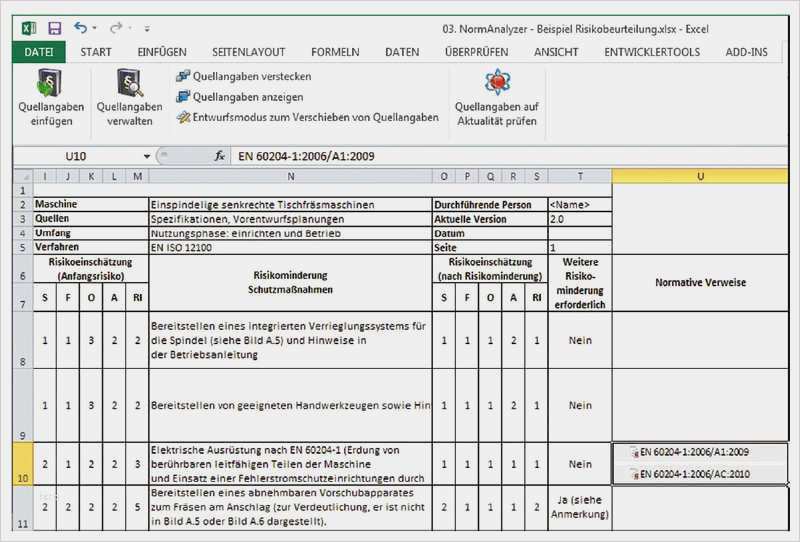Click the fx insert function icon

point(219,156)
